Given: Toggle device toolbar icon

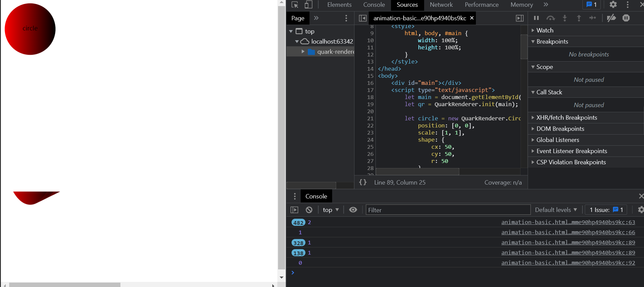Looking at the screenshot, I should (x=308, y=5).
